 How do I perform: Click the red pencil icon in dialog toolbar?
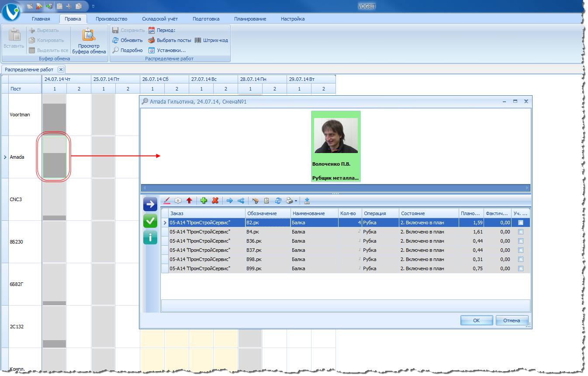point(166,201)
